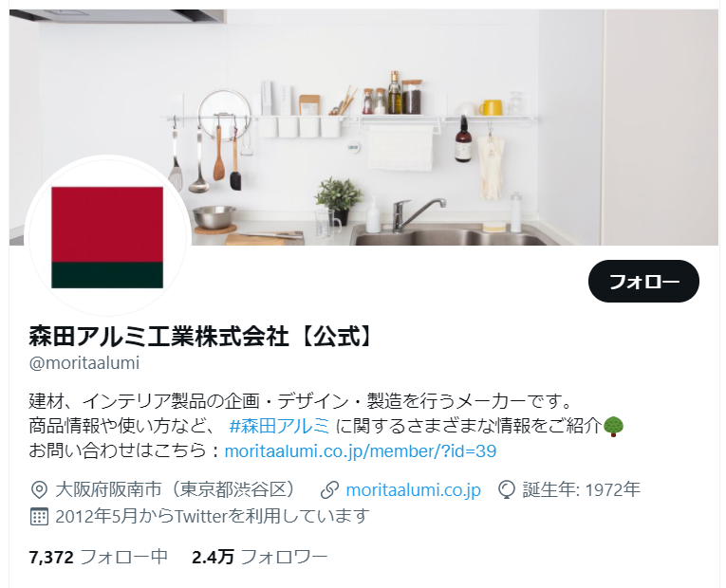Click the red area of the avatar logo
This screenshot has width=726, height=588.
click(x=107, y=225)
